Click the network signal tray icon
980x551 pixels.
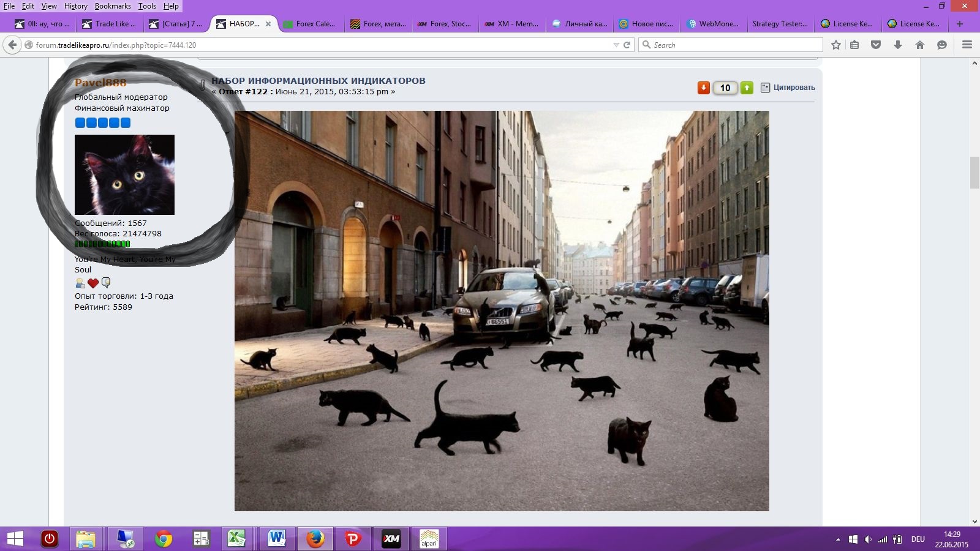click(x=883, y=539)
